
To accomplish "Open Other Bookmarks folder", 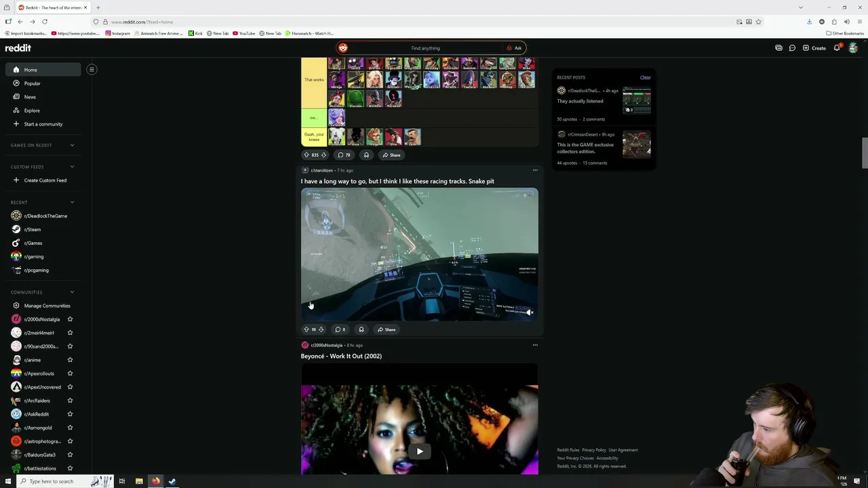I will 845,33.
